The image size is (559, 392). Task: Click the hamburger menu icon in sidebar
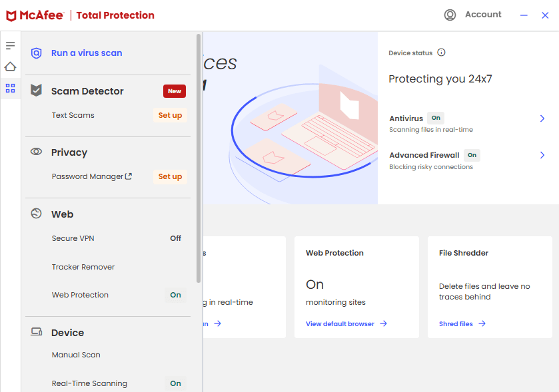(x=10, y=45)
